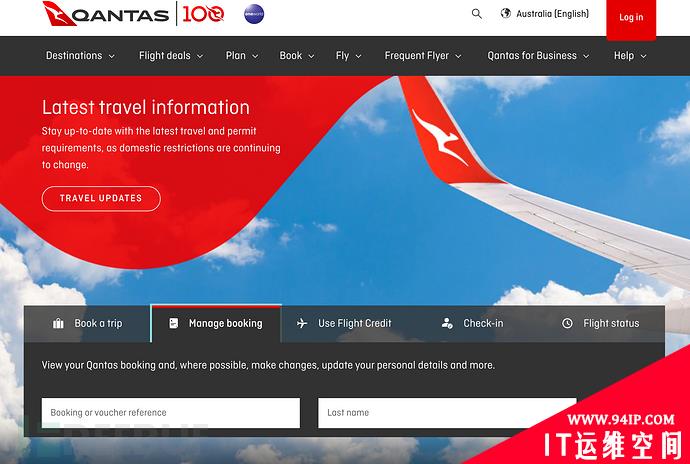Expand the Flight deals menu chevron
This screenshot has width=690, height=464.
(x=200, y=56)
